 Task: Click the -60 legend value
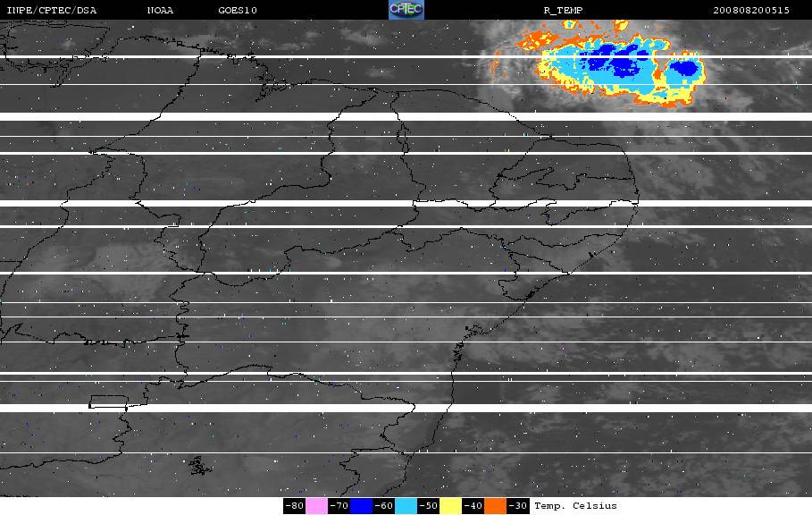point(383,506)
